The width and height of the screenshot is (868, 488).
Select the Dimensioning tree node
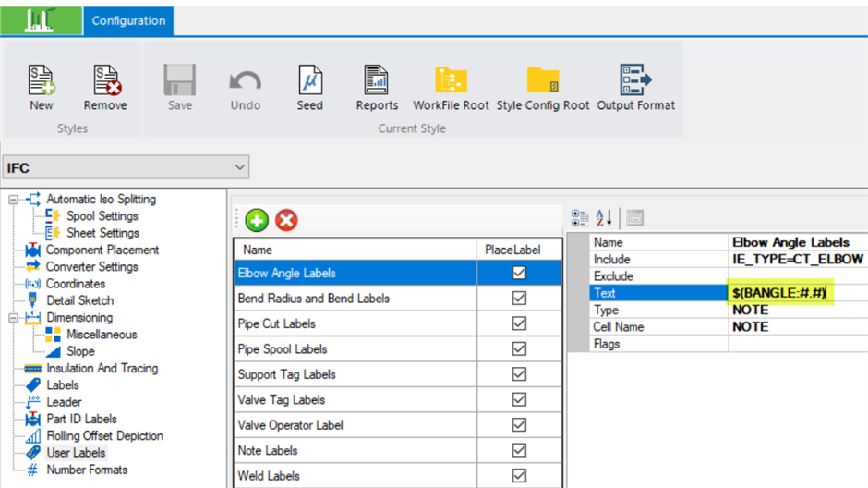pos(79,317)
